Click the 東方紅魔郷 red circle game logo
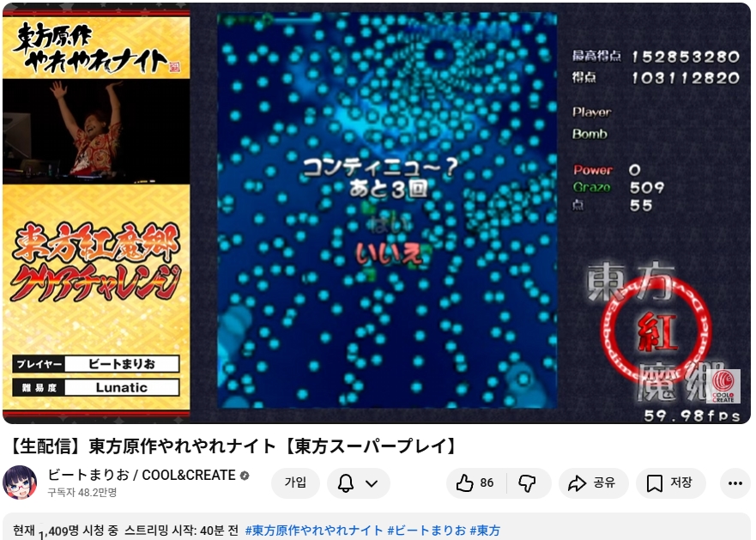The width and height of the screenshot is (756, 540). coord(656,331)
